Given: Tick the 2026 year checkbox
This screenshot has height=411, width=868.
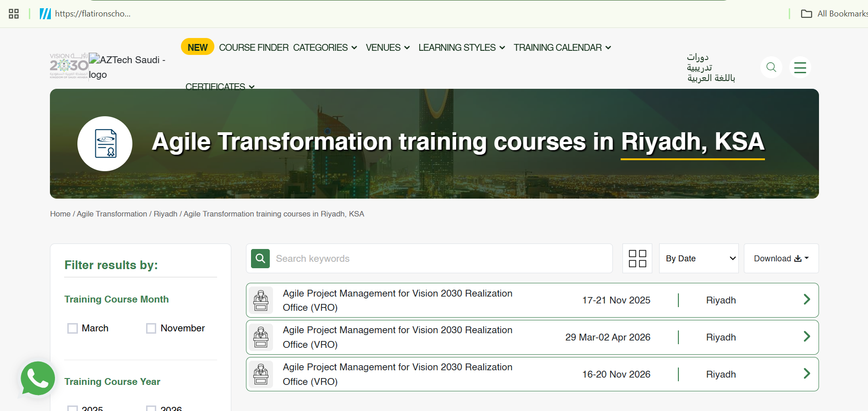Looking at the screenshot, I should click(151, 408).
